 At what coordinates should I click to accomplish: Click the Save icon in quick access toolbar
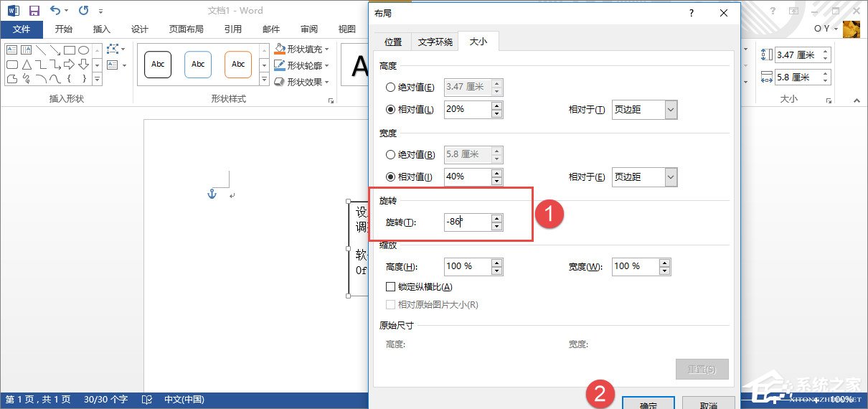(x=34, y=11)
